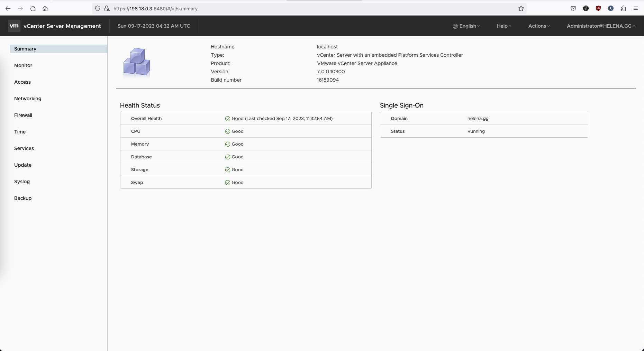Image resolution: width=644 pixels, height=351 pixels.
Task: Bookmark this page with star icon
Action: [521, 9]
